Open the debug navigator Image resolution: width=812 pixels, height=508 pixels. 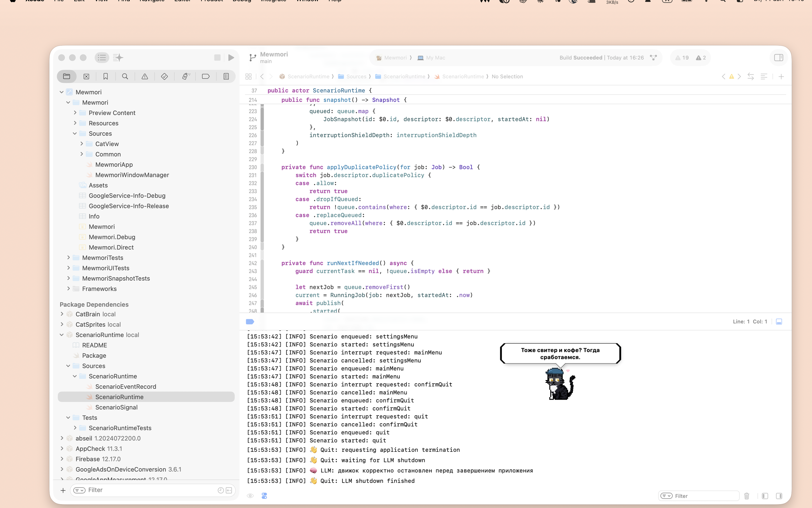[186, 77]
